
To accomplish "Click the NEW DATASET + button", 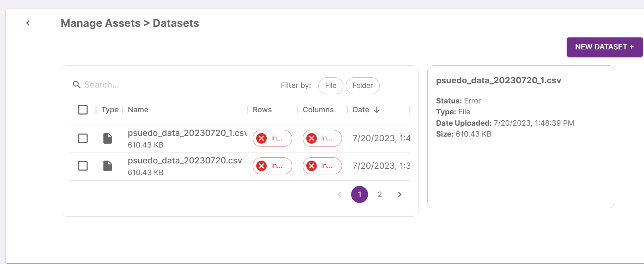I will (604, 47).
